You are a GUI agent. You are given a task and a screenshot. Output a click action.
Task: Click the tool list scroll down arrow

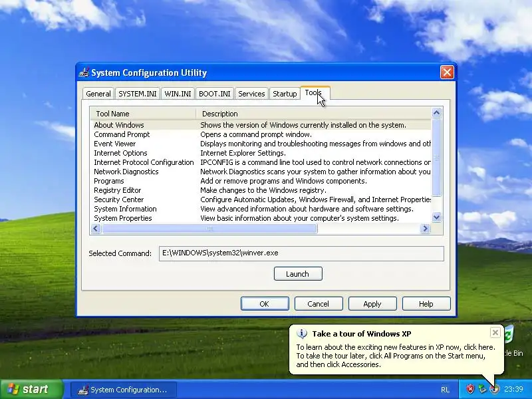(437, 217)
